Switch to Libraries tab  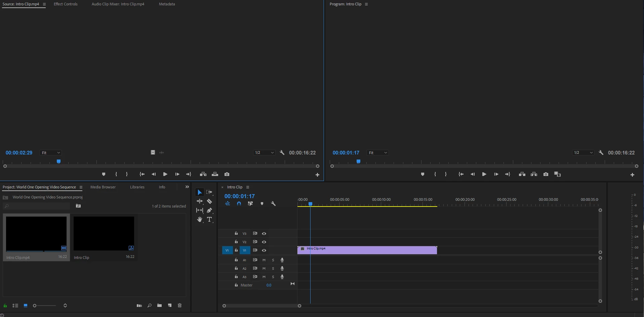tap(137, 187)
